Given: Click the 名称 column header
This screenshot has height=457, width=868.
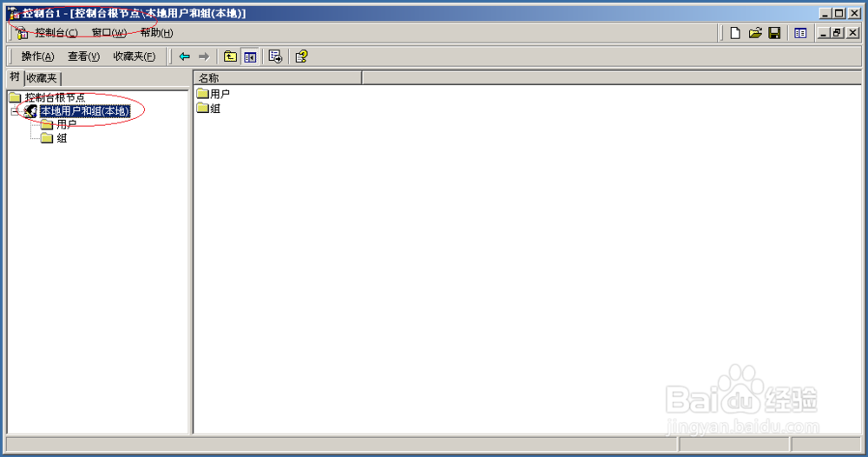Looking at the screenshot, I should pos(278,78).
